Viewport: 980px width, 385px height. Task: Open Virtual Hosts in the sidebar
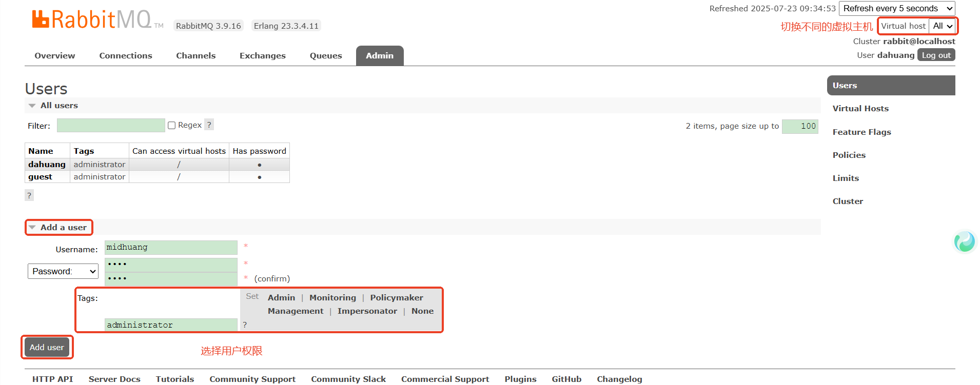[x=860, y=108]
